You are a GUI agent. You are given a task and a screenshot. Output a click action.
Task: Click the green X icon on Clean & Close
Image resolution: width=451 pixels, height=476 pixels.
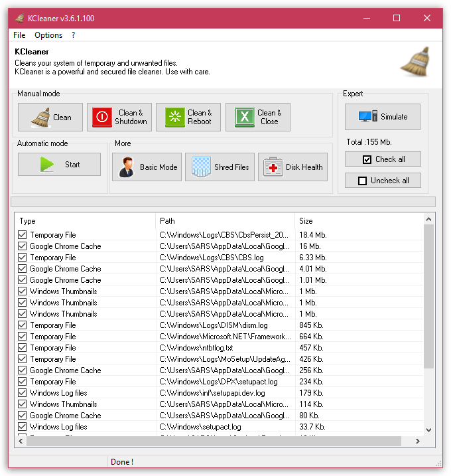[245, 118]
